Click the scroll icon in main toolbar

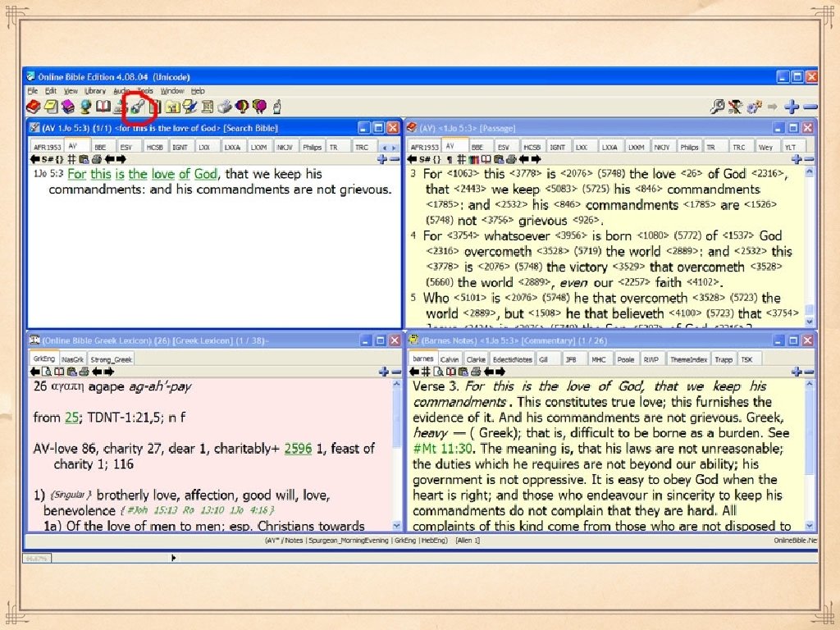(x=208, y=107)
